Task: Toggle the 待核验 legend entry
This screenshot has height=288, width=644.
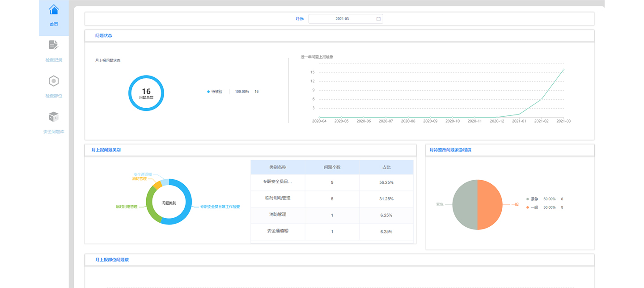Action: pyautogui.click(x=215, y=92)
